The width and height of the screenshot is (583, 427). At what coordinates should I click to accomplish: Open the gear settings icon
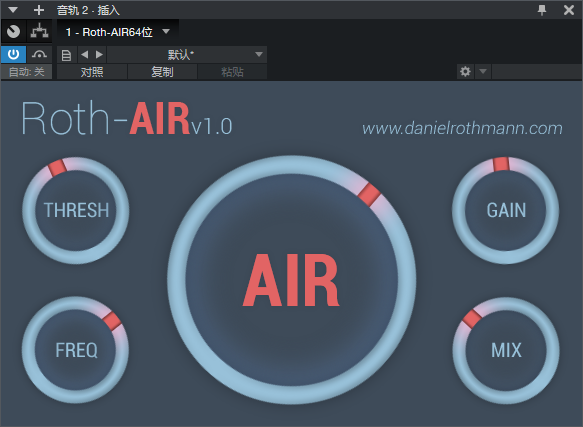pos(465,71)
